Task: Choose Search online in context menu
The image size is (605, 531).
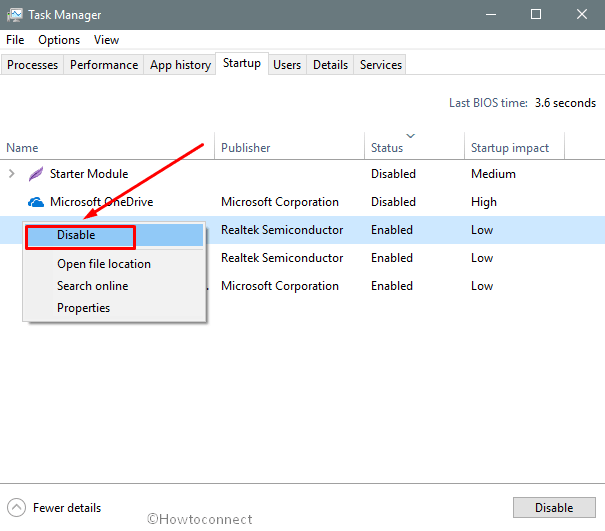Action: tap(114, 286)
